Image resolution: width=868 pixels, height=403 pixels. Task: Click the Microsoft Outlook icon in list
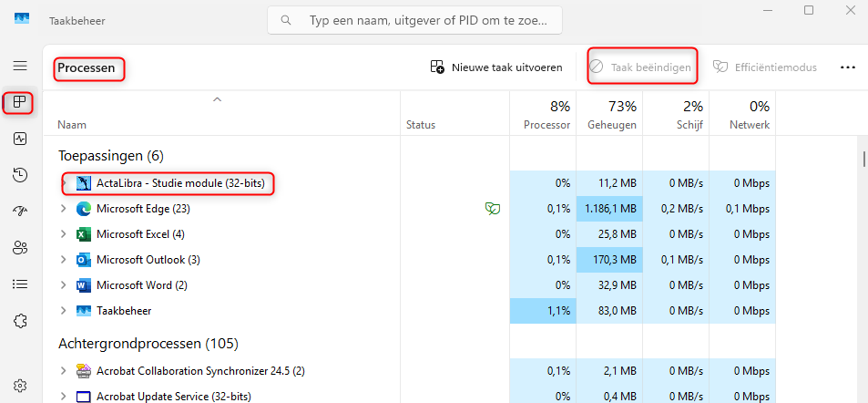click(84, 260)
